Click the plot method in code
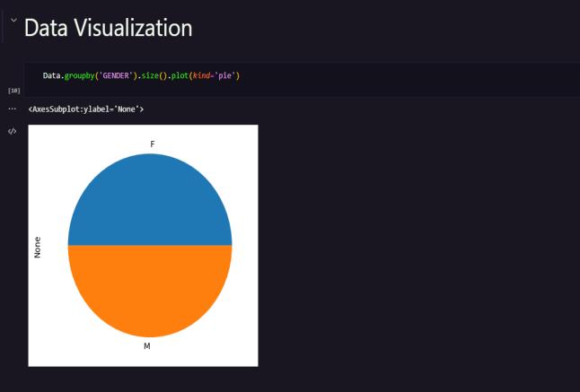The height and width of the screenshot is (392, 580). click(180, 75)
